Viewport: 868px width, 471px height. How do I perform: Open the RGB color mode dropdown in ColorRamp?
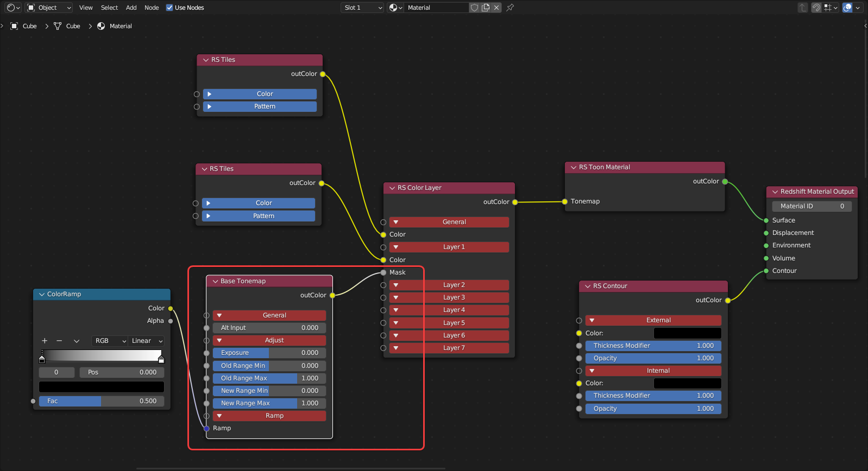110,341
